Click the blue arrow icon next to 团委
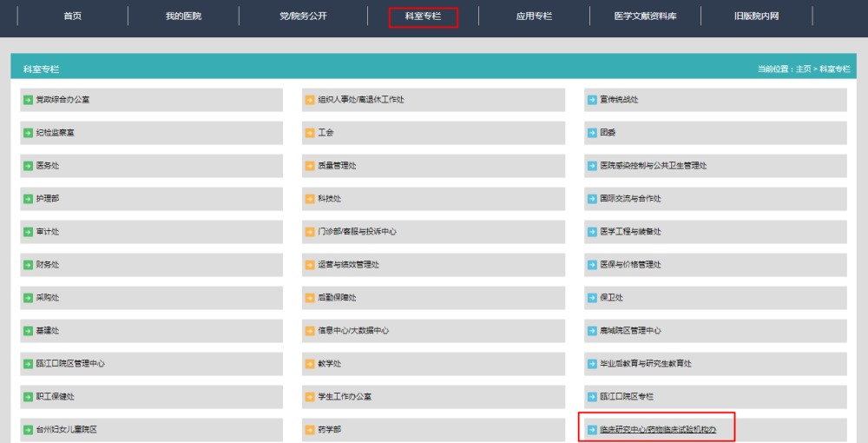 [x=592, y=133]
